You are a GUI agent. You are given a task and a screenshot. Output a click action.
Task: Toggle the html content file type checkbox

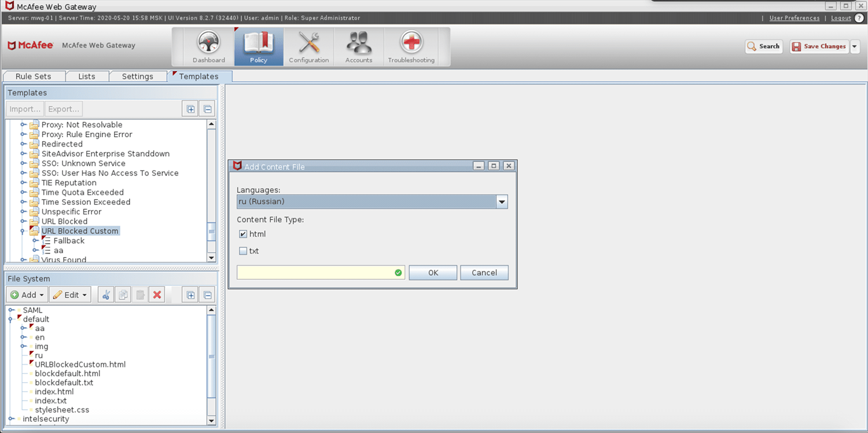point(243,234)
